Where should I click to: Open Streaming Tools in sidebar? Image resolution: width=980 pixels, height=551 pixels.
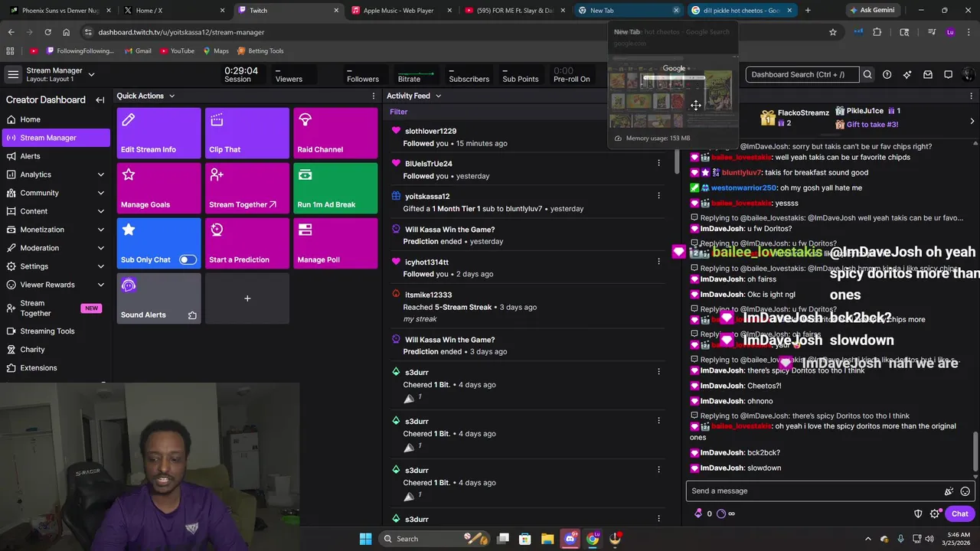click(x=55, y=331)
